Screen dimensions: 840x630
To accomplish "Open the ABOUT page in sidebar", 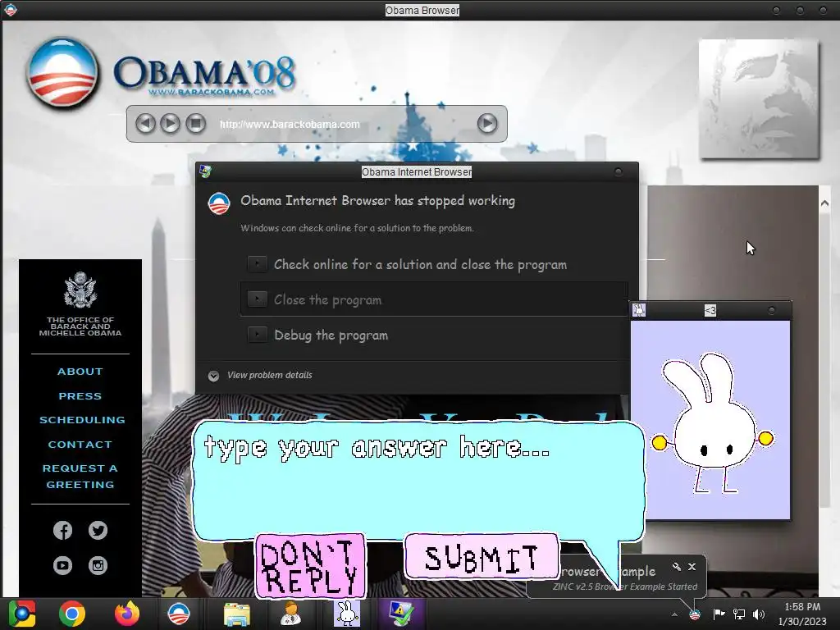I will point(80,372).
